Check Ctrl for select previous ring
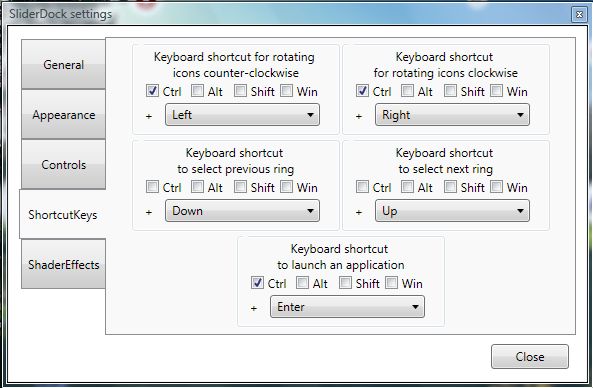The height and width of the screenshot is (388, 593). coord(152,187)
